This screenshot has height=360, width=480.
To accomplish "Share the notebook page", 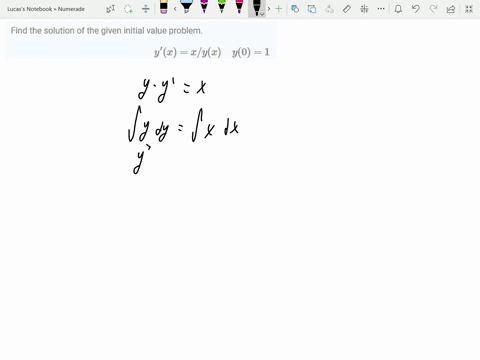I will 451,9.
